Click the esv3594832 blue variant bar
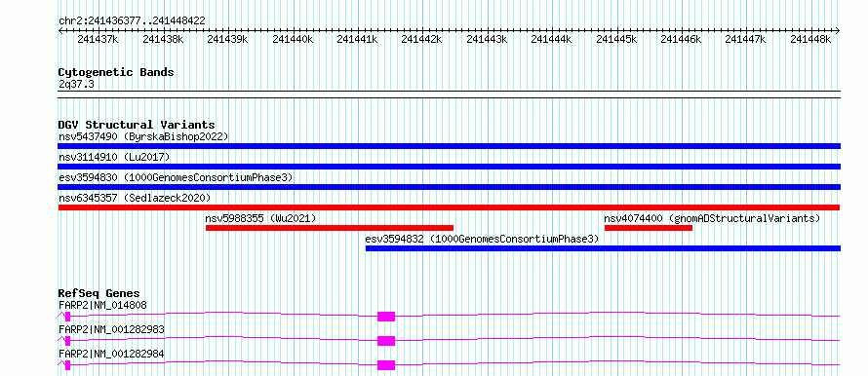868x376 pixels. (603, 248)
